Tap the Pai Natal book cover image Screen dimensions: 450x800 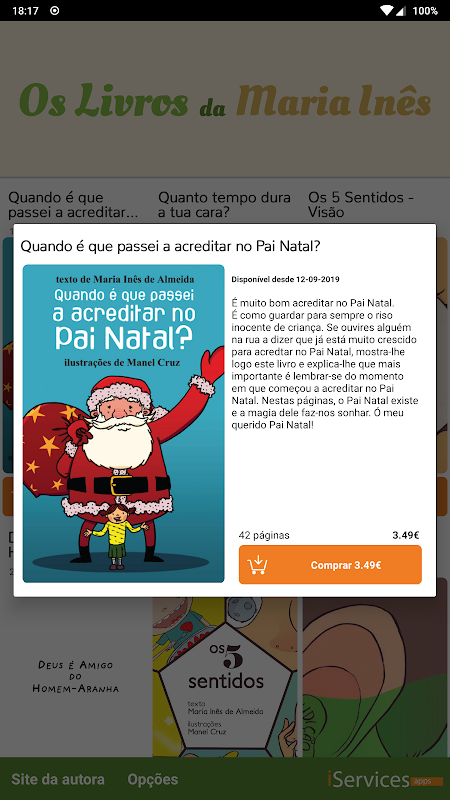123,423
